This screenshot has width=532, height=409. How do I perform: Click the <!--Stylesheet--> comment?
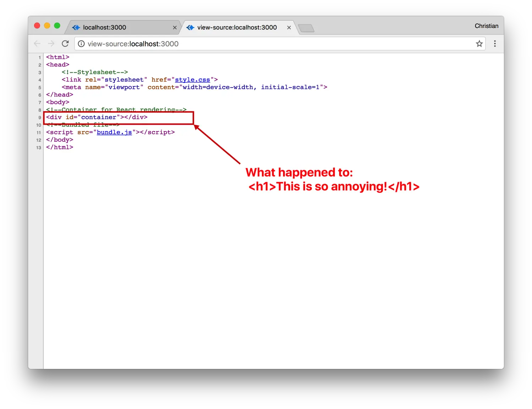click(95, 72)
